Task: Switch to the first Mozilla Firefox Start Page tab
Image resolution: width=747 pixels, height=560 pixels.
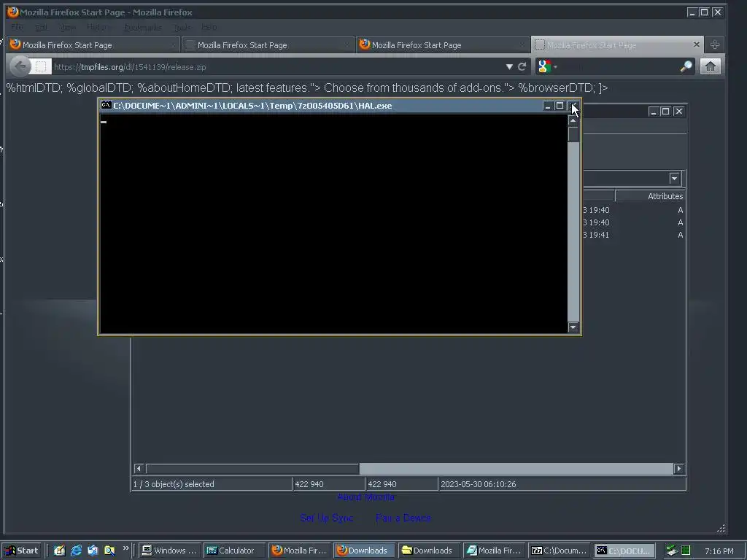Action: pos(93,44)
